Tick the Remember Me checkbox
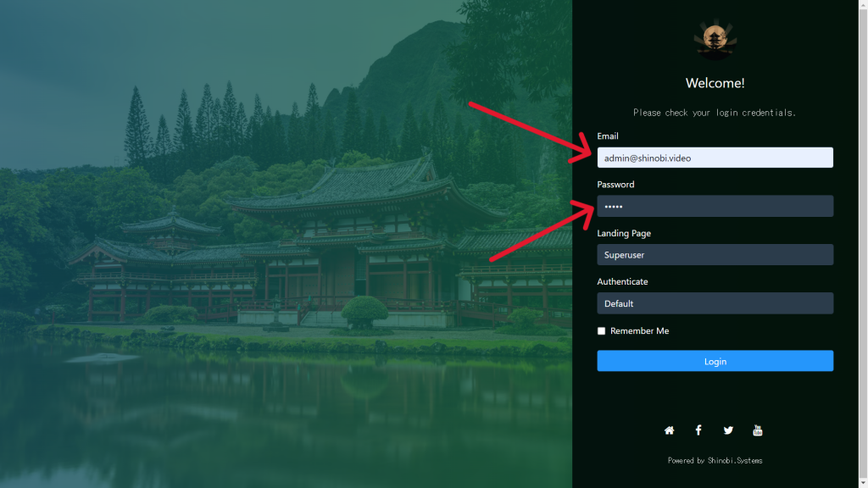Viewport: 868px width, 488px height. pyautogui.click(x=601, y=331)
